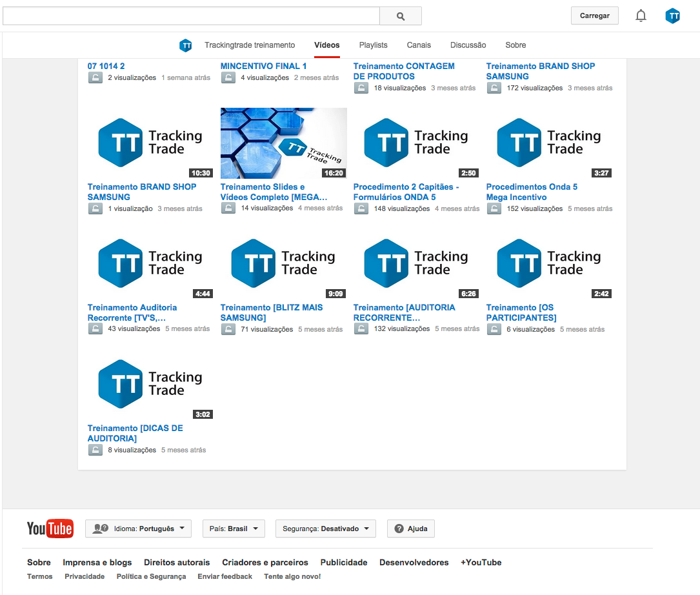Click the lock icon beside 132 visualizações

[361, 328]
